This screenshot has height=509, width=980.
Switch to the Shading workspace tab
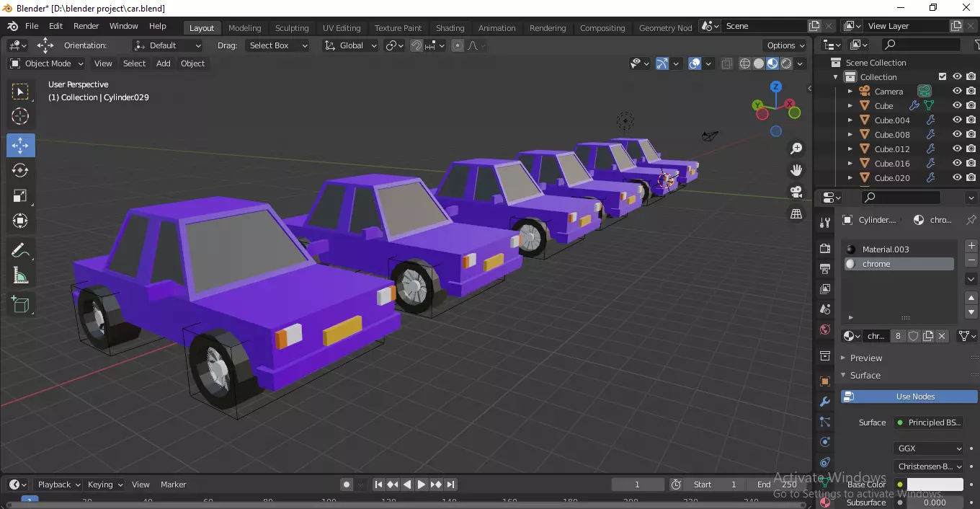[450, 28]
